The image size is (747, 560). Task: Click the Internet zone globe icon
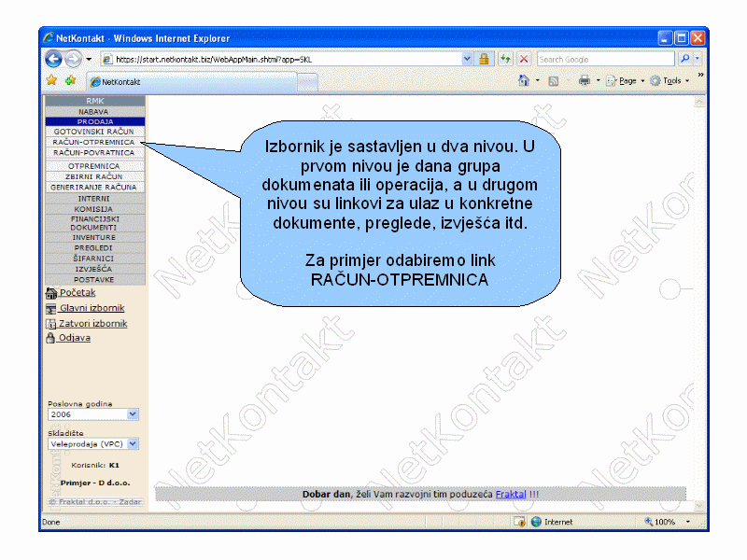536,522
